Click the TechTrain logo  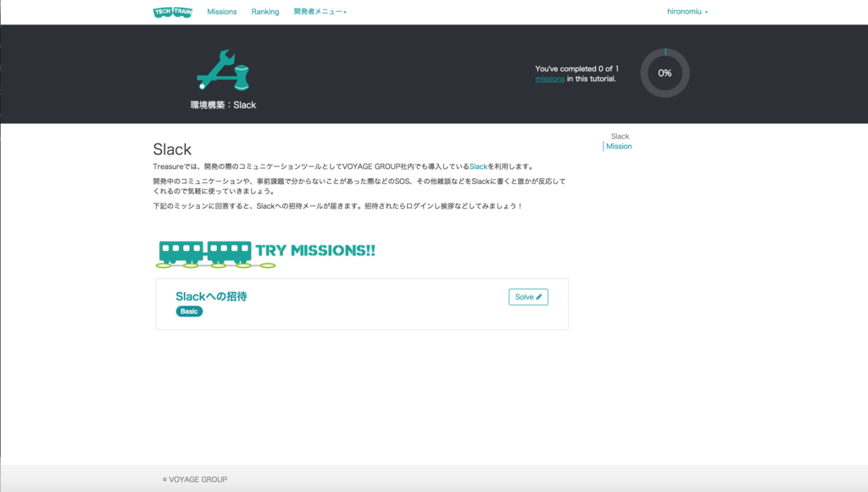[173, 12]
